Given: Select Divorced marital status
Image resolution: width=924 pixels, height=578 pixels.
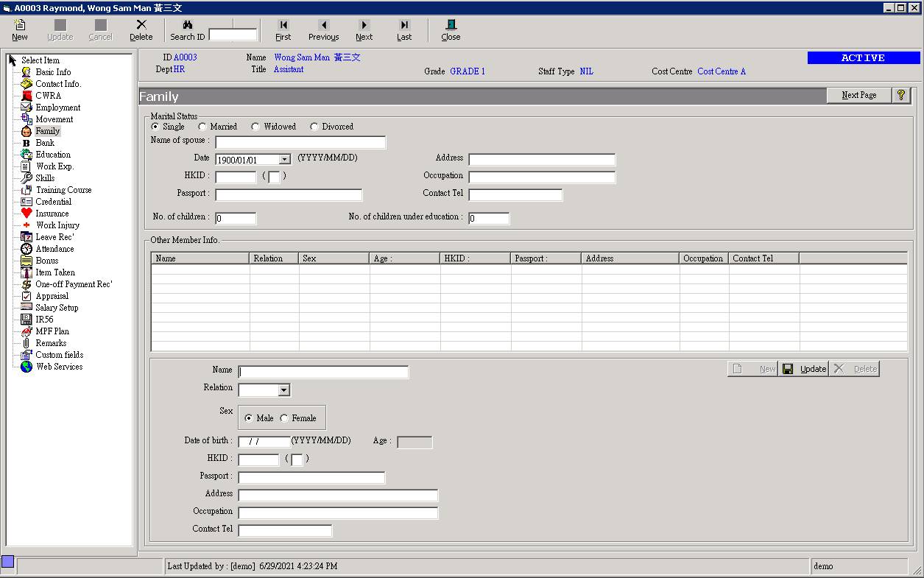Looking at the screenshot, I should pyautogui.click(x=314, y=127).
